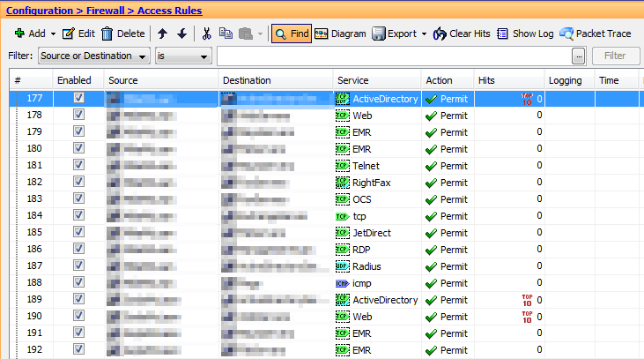Toggle the Enabled checkbox for rule 180

click(x=78, y=148)
